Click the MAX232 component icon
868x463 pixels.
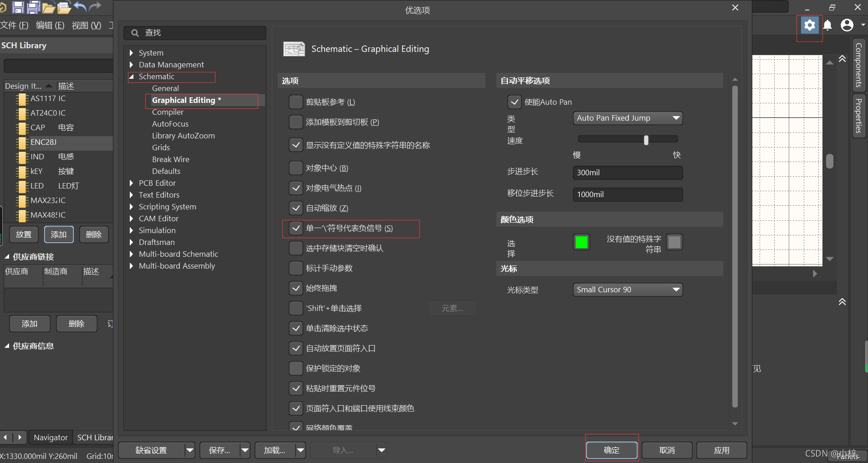pos(22,201)
